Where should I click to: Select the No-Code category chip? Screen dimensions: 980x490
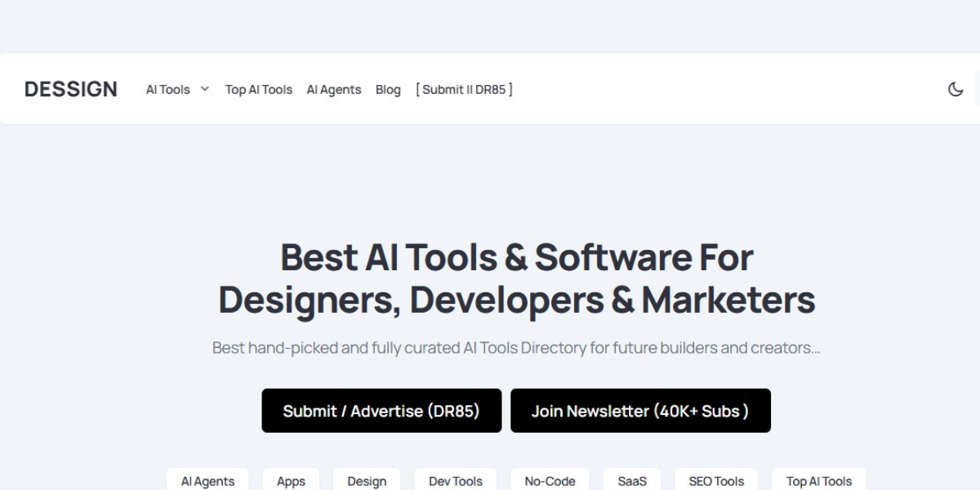[x=550, y=480]
